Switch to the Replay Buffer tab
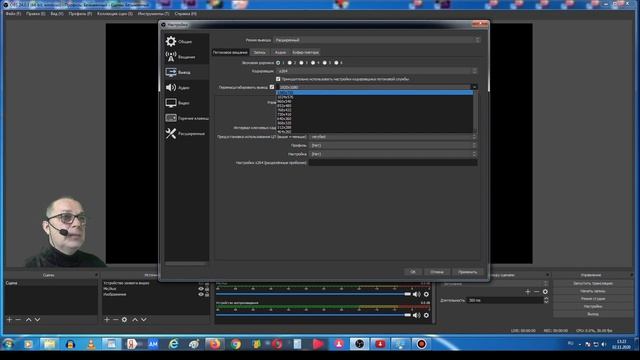 point(305,52)
